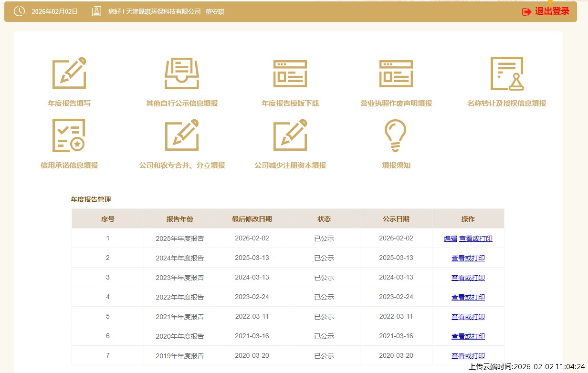Edit the 2025 annual report via 编辑
Image resolution: width=588 pixels, height=373 pixels.
click(451, 238)
